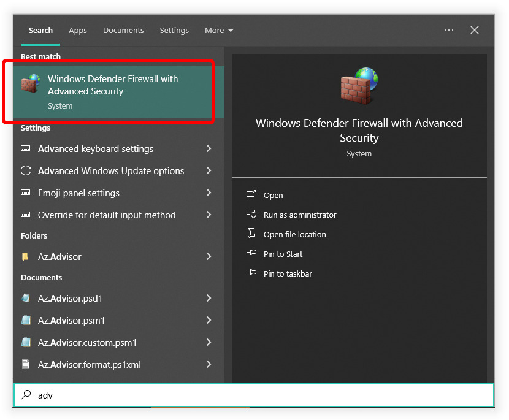The height and width of the screenshot is (420, 509).
Task: Expand Az.Advisor.psd1 chevron
Action: click(x=209, y=298)
